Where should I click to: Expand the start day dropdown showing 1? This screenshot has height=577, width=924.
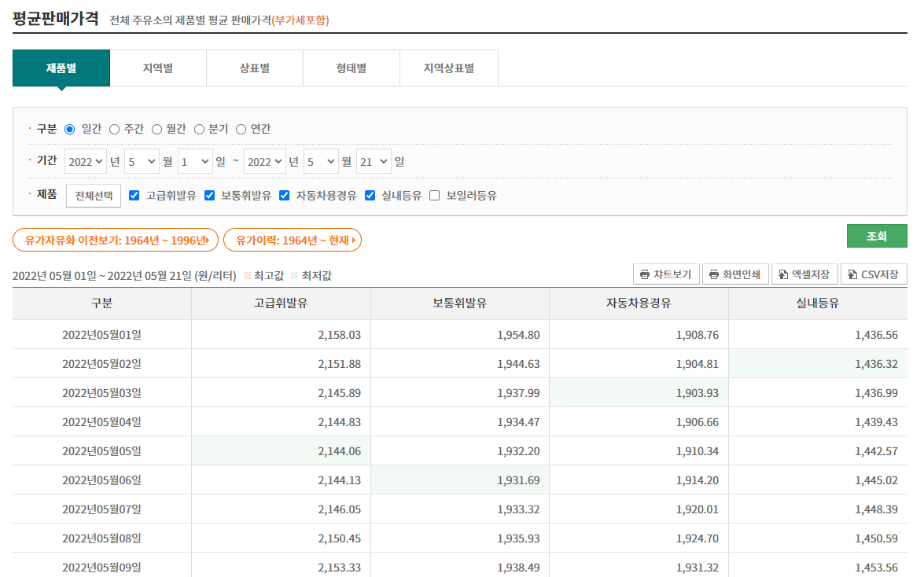coord(195,161)
